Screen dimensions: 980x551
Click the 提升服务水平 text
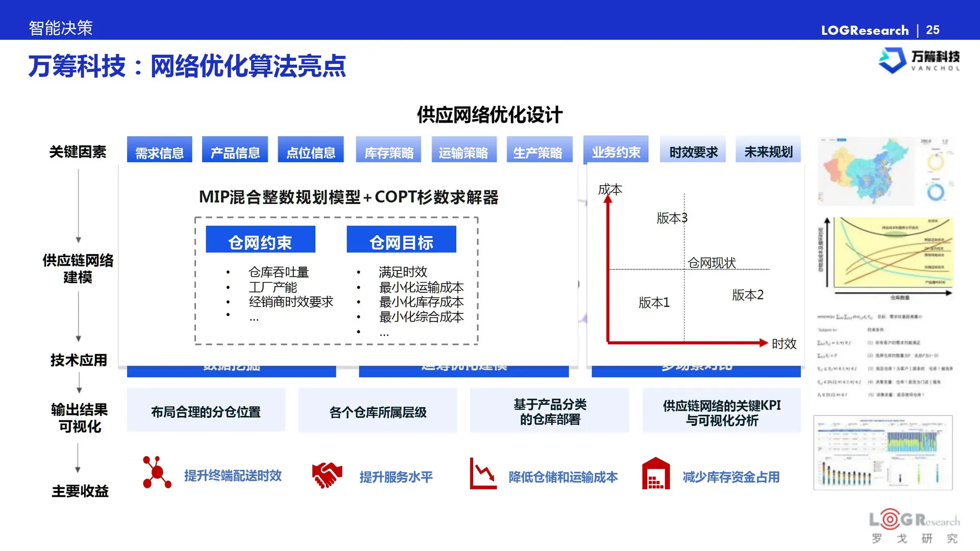coord(396,477)
